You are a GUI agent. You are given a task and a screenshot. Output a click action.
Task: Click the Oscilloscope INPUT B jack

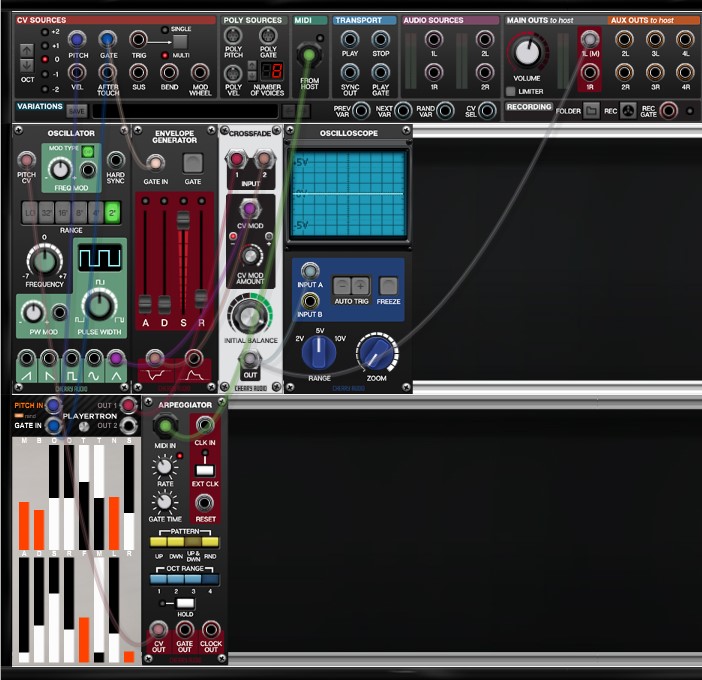[309, 301]
